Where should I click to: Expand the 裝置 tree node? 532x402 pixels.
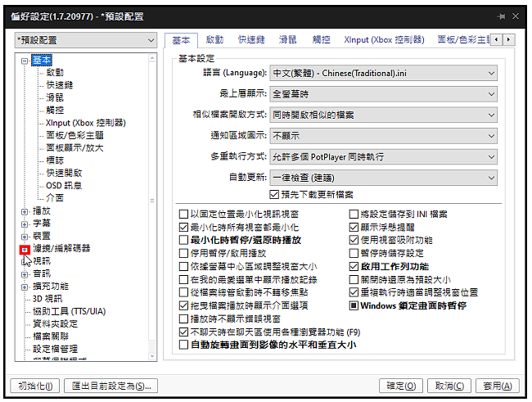click(x=25, y=237)
